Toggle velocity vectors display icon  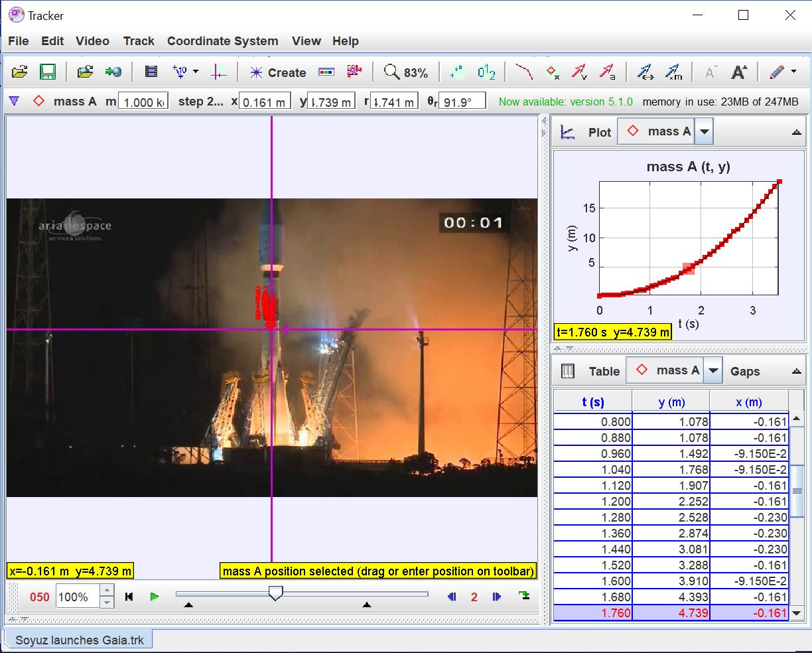coord(580,72)
